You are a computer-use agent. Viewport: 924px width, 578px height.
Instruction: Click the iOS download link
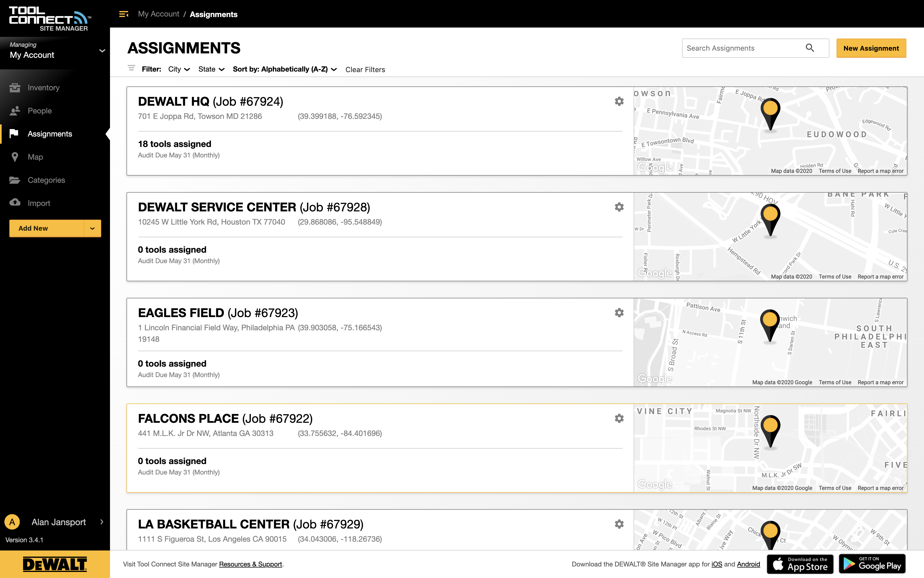717,564
